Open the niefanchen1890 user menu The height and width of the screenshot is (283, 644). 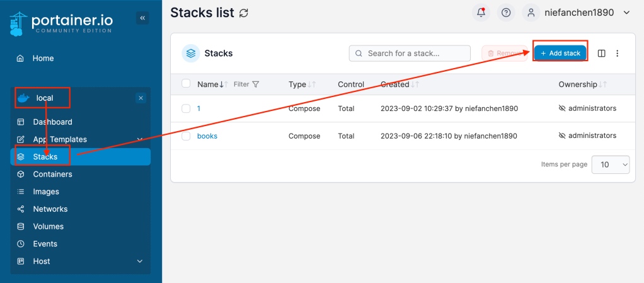tap(577, 13)
